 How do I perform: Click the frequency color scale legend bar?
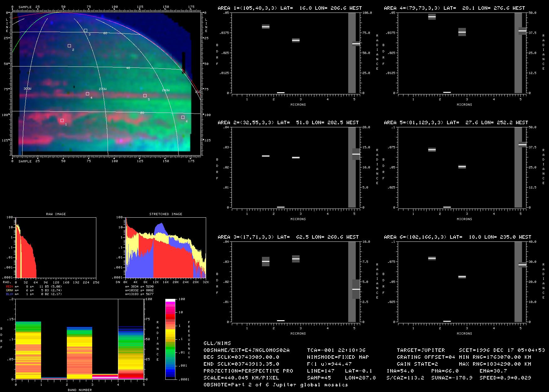point(170,339)
